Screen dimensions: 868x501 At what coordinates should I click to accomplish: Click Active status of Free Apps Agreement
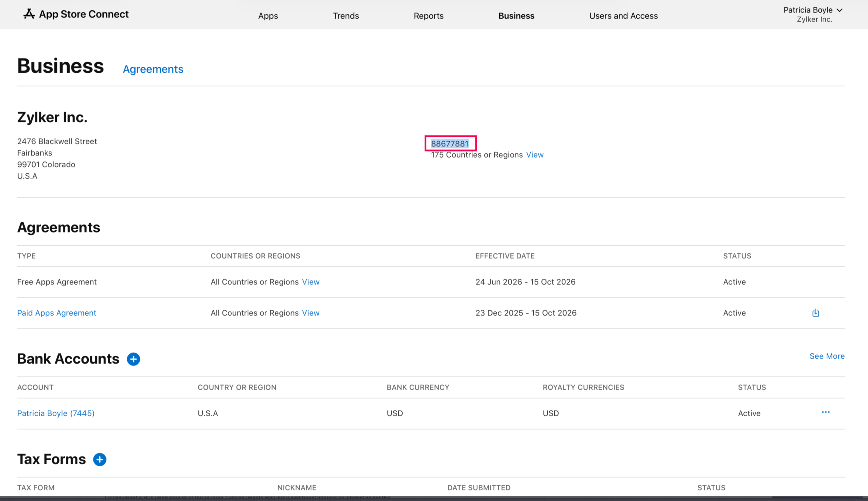(x=735, y=282)
